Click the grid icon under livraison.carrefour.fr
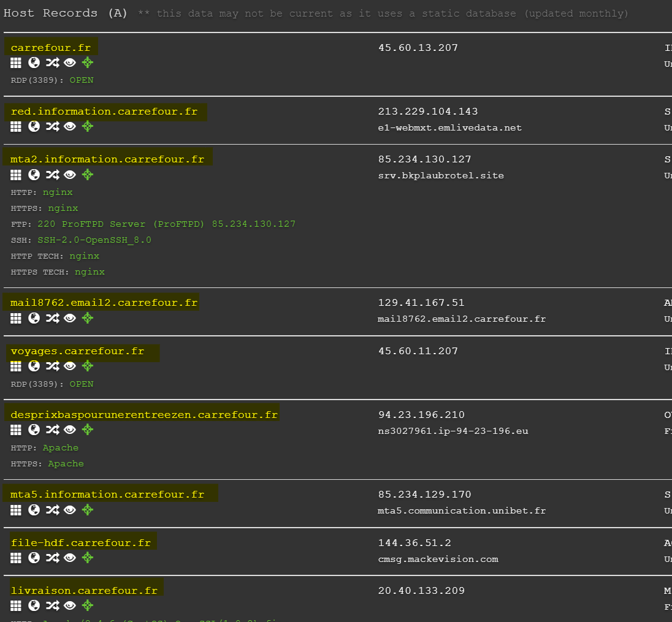672x622 pixels. (x=16, y=605)
